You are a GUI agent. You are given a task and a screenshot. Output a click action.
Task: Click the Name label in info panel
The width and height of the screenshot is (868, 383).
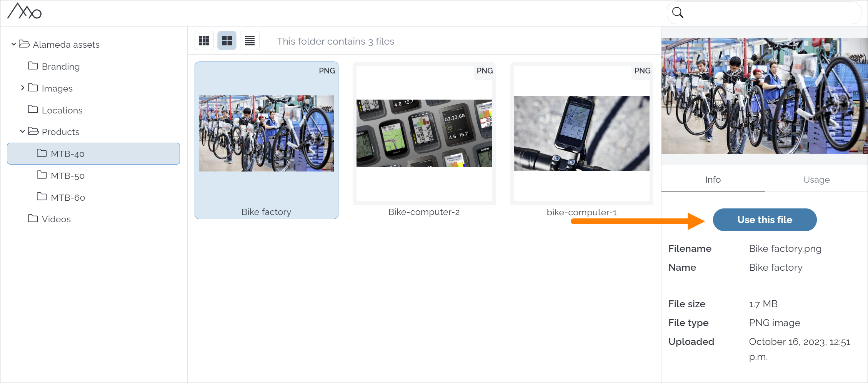tap(682, 268)
